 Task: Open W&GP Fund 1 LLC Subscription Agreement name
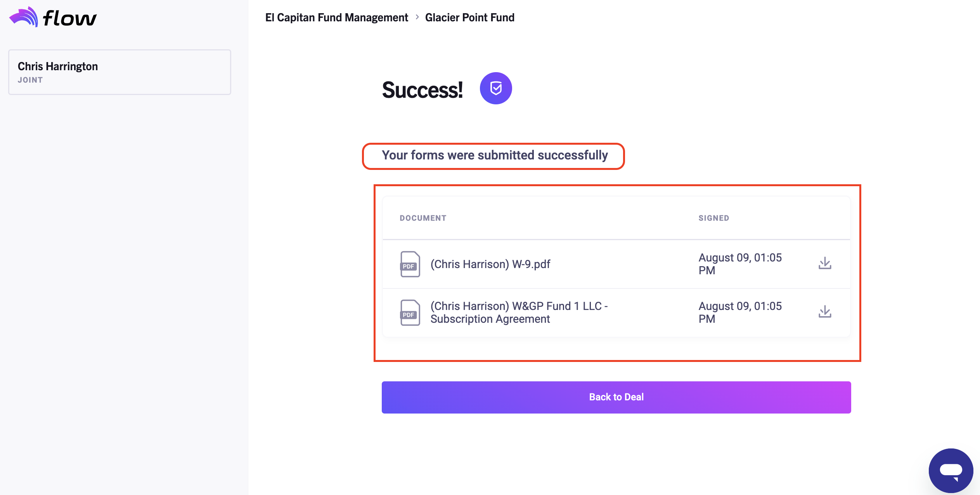pyautogui.click(x=519, y=313)
